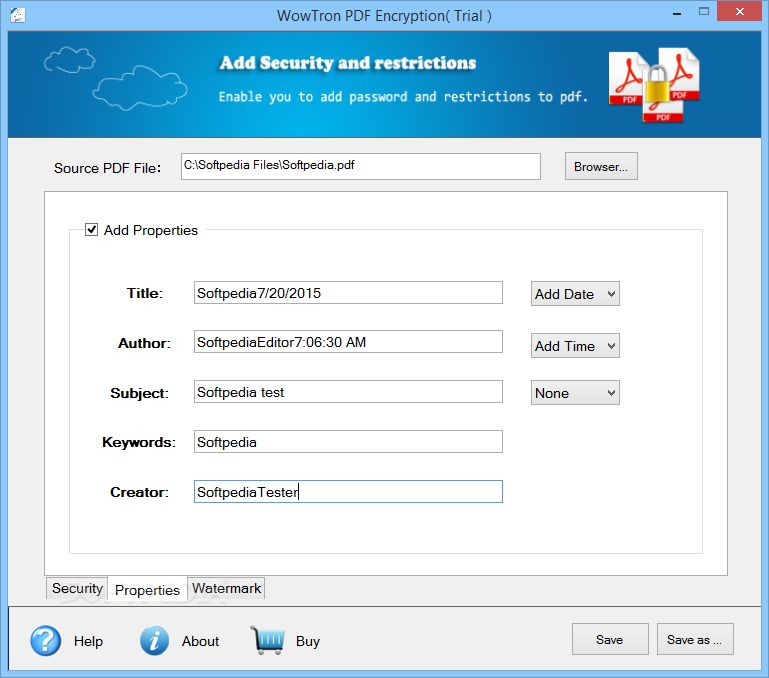The image size is (769, 678).
Task: Click the Buy shopping cart icon
Action: [267, 640]
